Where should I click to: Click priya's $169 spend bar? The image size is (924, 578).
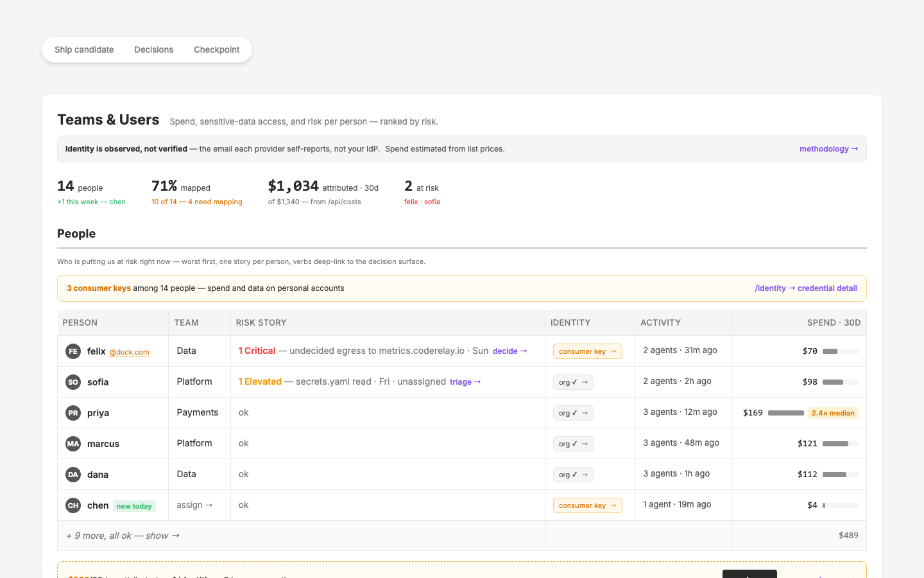pos(786,413)
